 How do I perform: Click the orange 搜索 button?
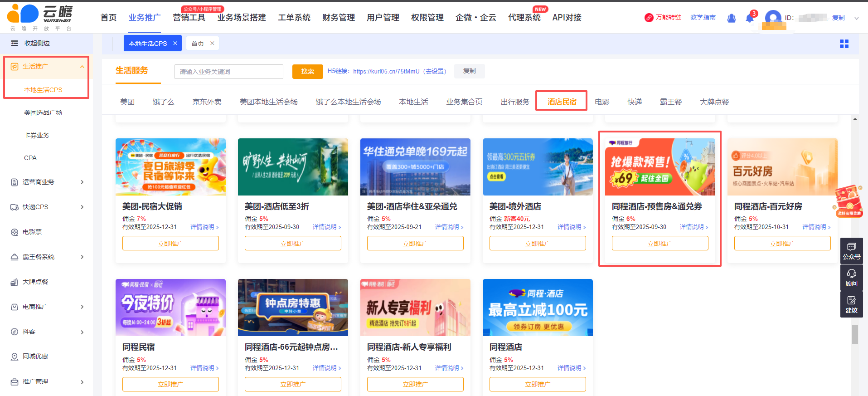click(308, 71)
